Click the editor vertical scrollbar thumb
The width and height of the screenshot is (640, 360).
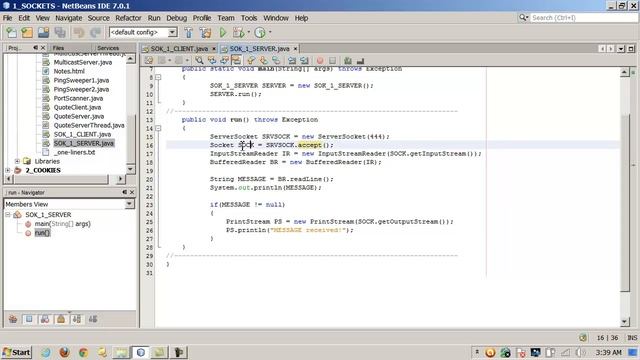coord(625,203)
